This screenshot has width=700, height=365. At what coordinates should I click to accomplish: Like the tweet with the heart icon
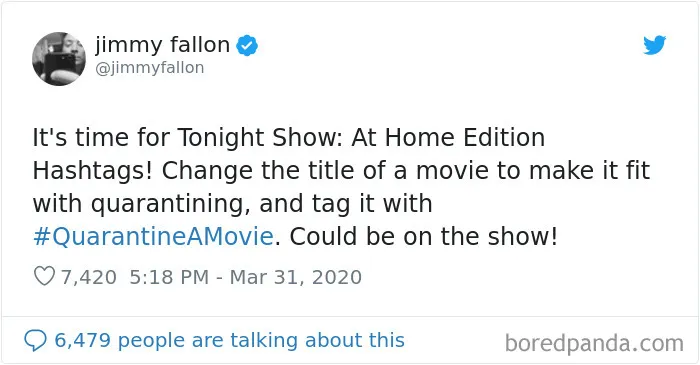pos(44,276)
